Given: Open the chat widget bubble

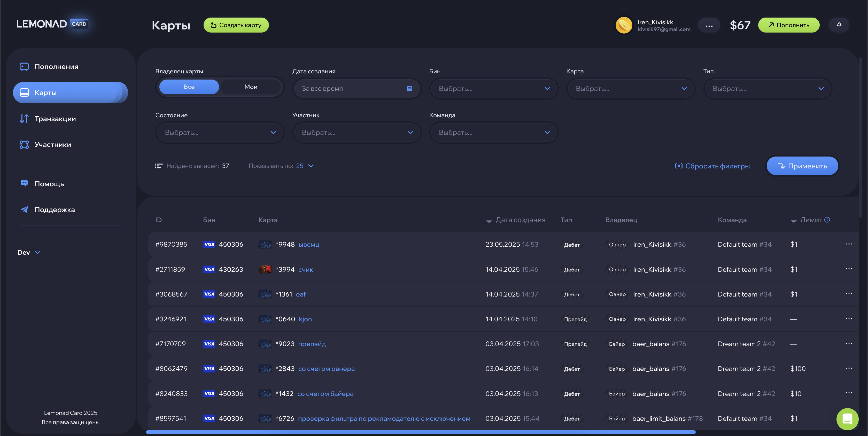Looking at the screenshot, I should (x=847, y=419).
